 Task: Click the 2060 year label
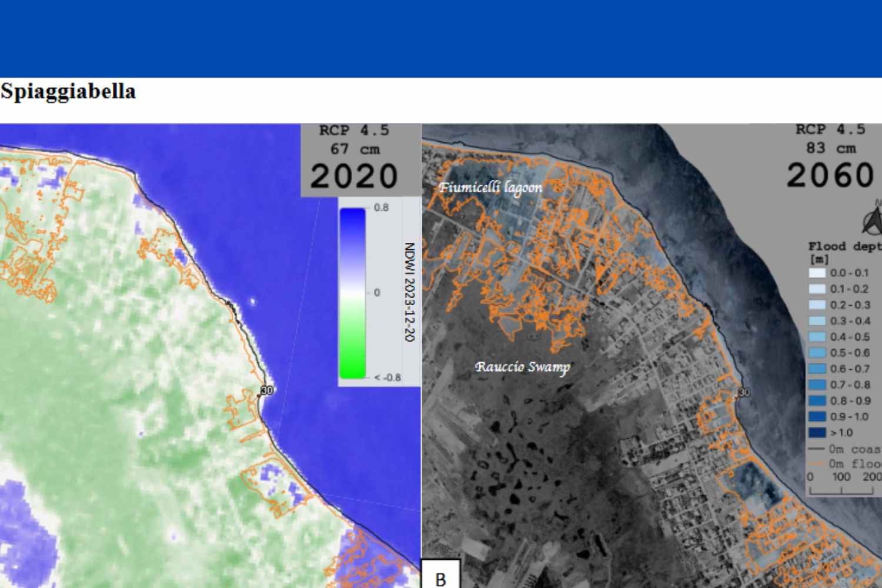[x=830, y=175]
